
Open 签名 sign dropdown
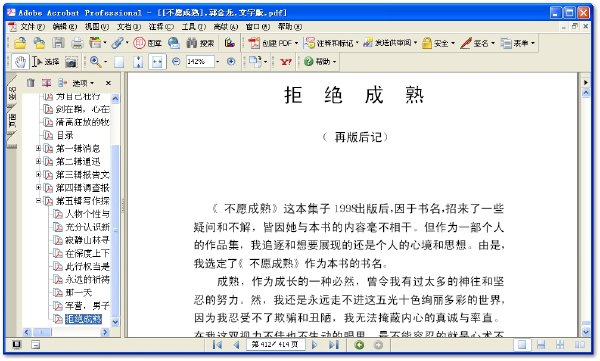pyautogui.click(x=478, y=43)
